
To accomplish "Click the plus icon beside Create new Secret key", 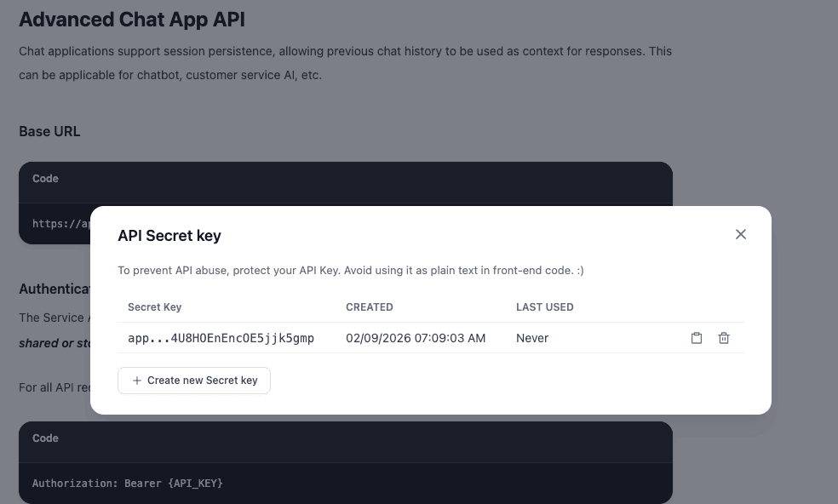I will click(137, 381).
